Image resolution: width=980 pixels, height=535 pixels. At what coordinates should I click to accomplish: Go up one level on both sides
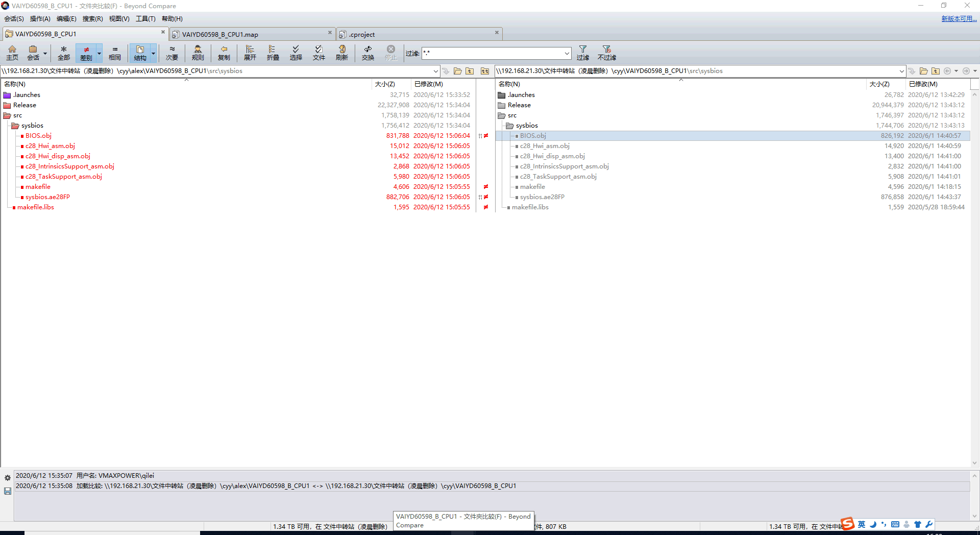tap(485, 71)
